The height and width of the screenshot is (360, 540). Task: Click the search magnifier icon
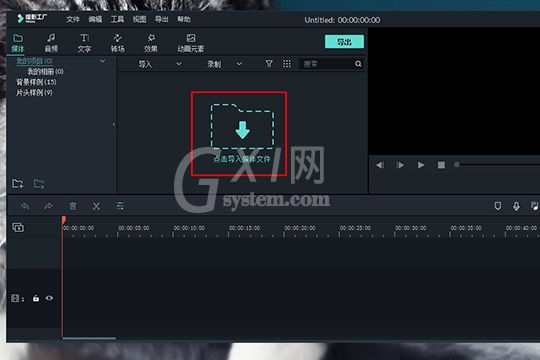(358, 64)
